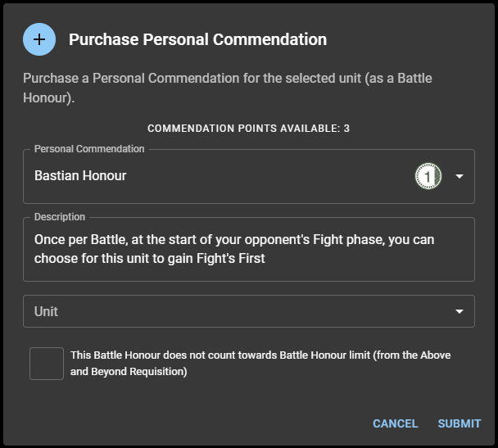
Task: Enable the Battle Honour limit checkbox
Action: [47, 363]
